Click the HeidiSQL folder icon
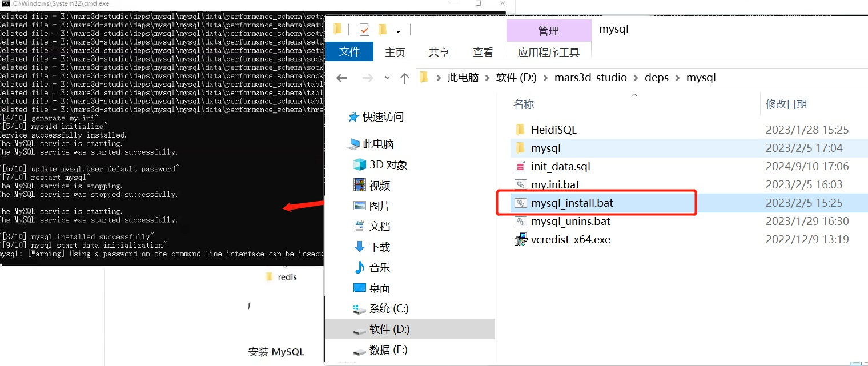This screenshot has height=366, width=868. click(x=520, y=130)
